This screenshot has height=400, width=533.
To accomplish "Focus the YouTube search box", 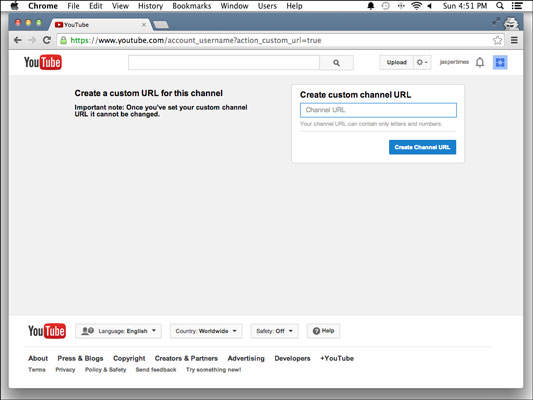I will coord(224,63).
